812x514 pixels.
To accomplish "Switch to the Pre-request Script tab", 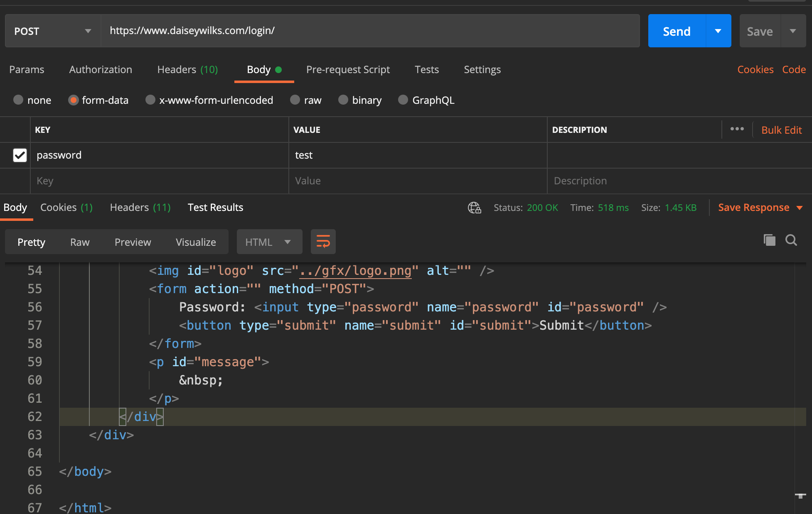I will pyautogui.click(x=347, y=70).
